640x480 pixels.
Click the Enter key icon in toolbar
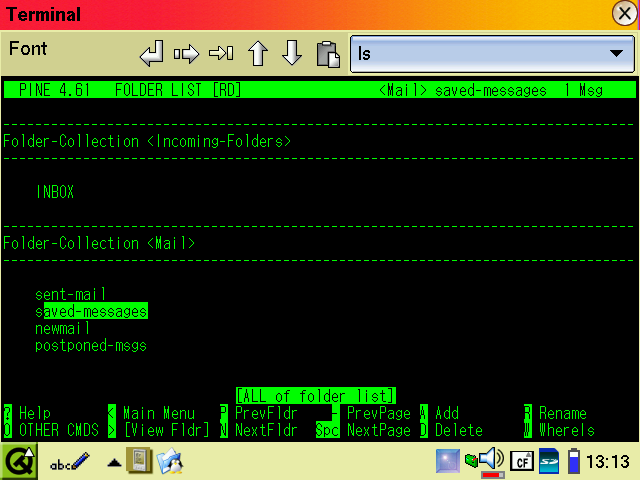point(151,53)
